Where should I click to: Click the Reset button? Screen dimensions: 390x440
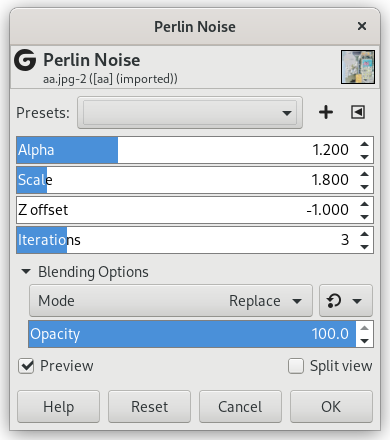149,407
